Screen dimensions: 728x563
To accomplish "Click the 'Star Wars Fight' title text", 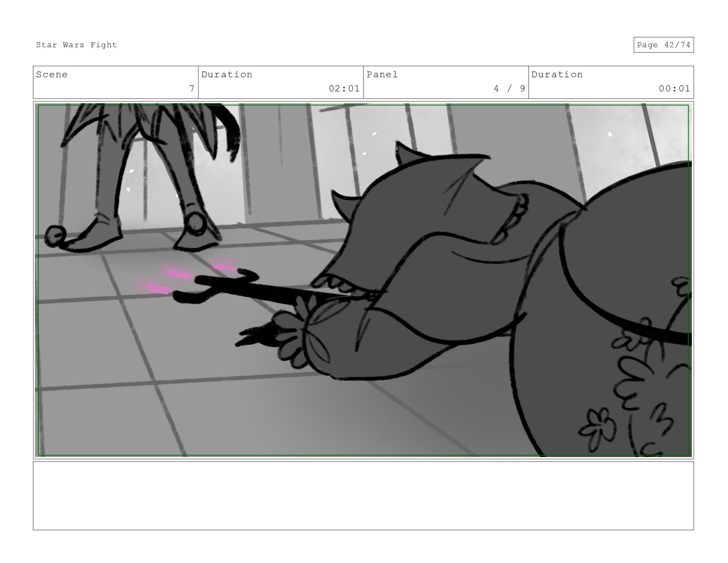I will [x=76, y=45].
